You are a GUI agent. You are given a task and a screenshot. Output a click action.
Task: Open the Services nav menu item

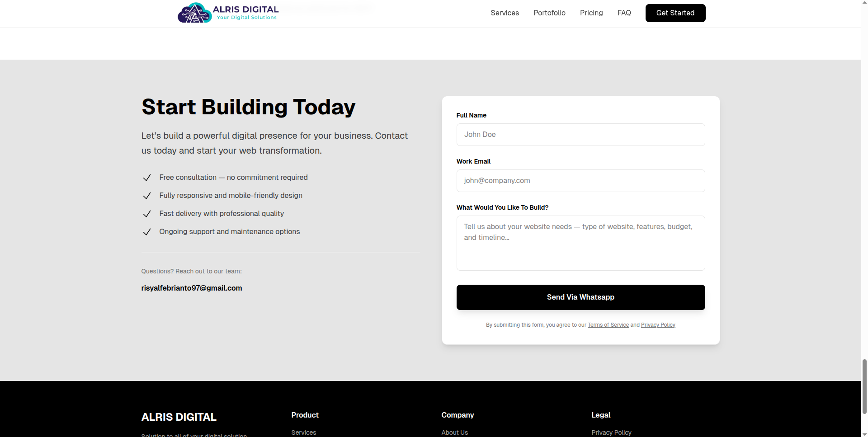pos(505,13)
